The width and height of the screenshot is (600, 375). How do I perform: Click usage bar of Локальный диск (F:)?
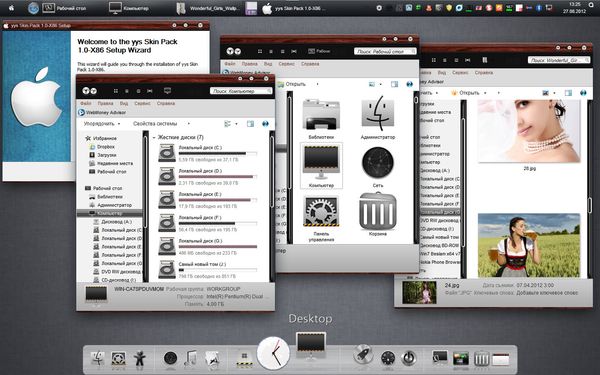[x=218, y=223]
